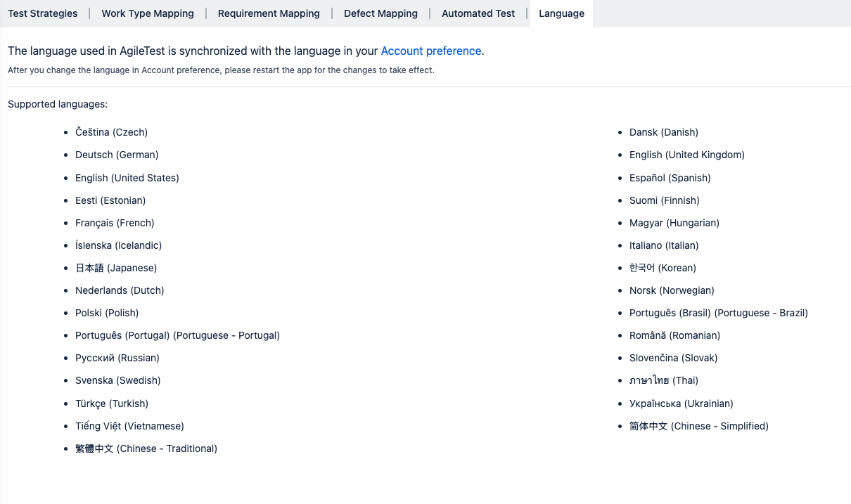Click Chinese - Traditional in the list

146,448
